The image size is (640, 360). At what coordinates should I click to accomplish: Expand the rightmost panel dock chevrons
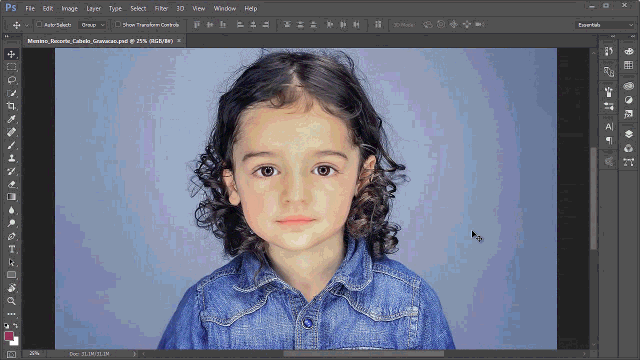click(633, 36)
